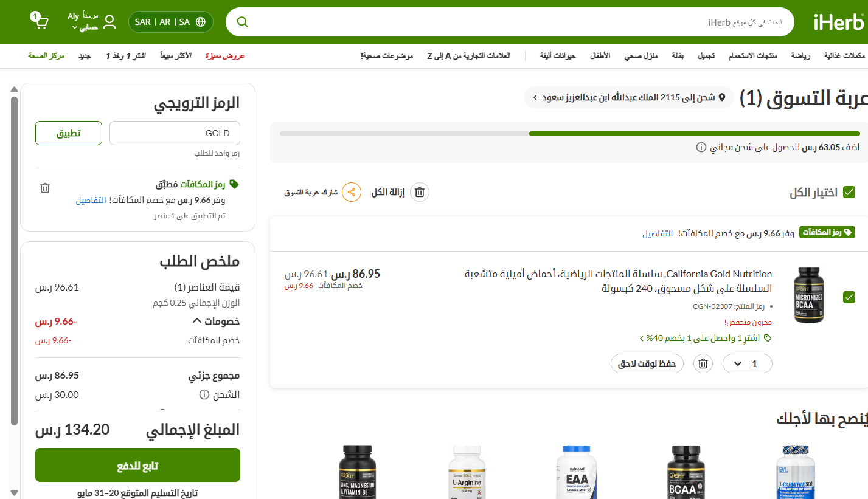This screenshot has height=499, width=868.
Task: Click حفظ لوقت لاحق save for later
Action: tap(647, 363)
